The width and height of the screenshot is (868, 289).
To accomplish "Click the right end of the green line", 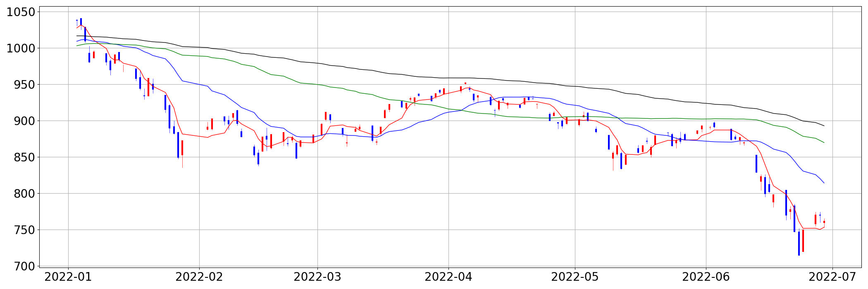I will (x=824, y=143).
